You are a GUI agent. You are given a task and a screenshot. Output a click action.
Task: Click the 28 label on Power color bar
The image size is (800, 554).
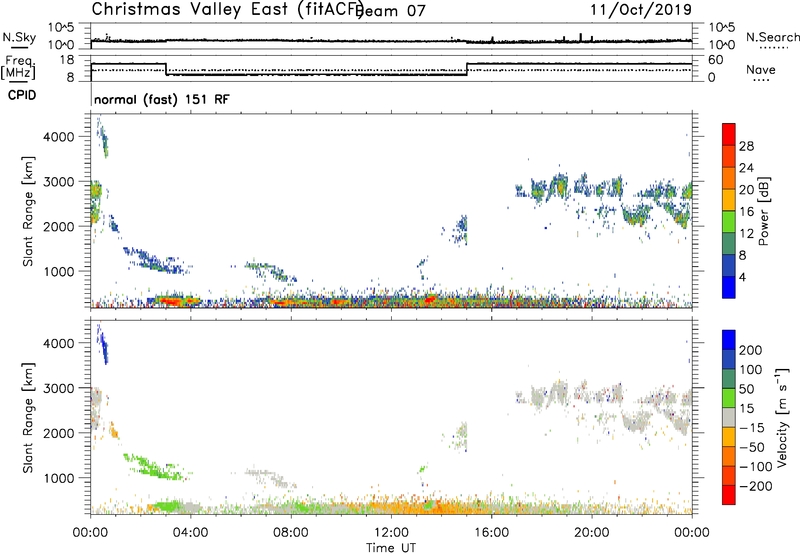(746, 146)
